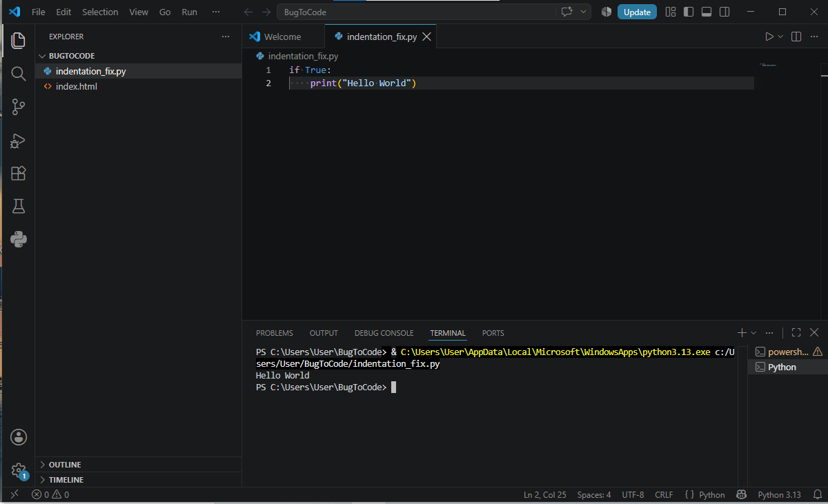Open the Accounts icon

[x=19, y=436]
